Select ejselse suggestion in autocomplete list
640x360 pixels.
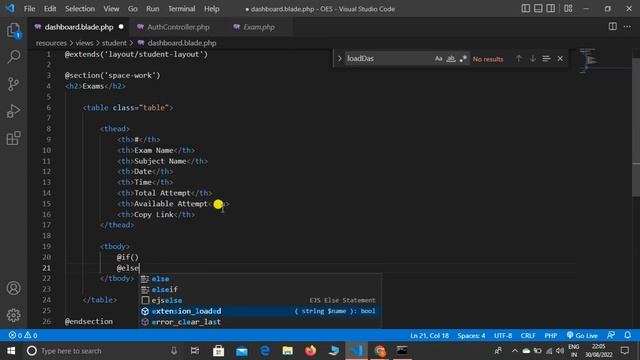tap(260, 300)
